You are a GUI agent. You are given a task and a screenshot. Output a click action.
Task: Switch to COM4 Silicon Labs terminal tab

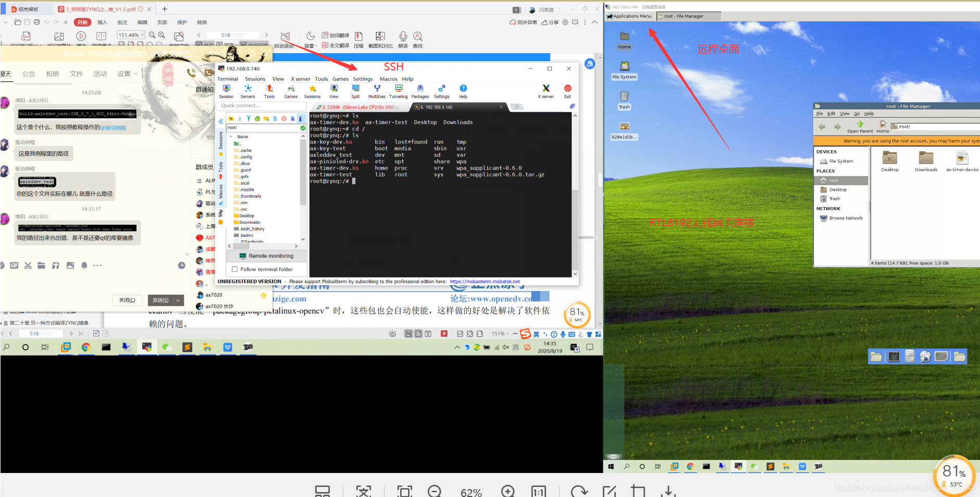click(359, 107)
